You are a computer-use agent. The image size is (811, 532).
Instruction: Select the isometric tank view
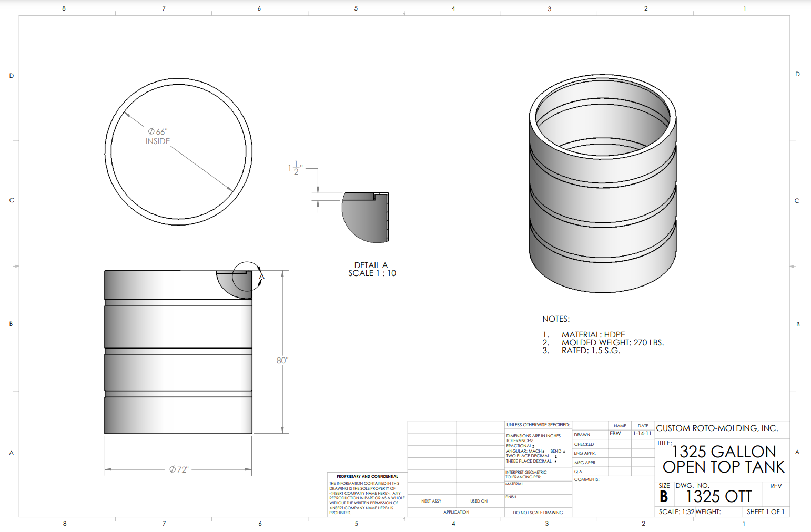(x=603, y=184)
